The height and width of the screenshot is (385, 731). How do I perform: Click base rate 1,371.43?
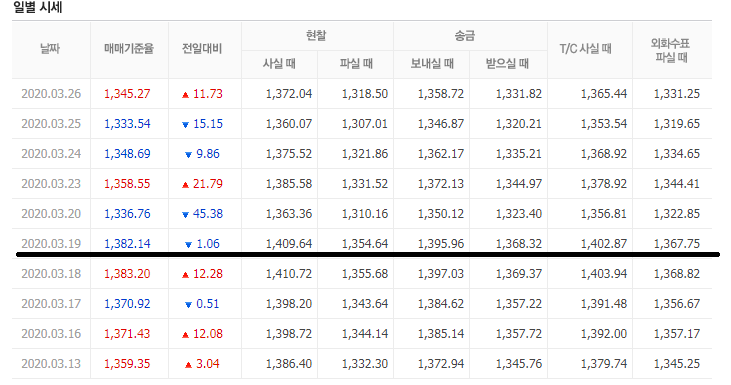pos(127,334)
